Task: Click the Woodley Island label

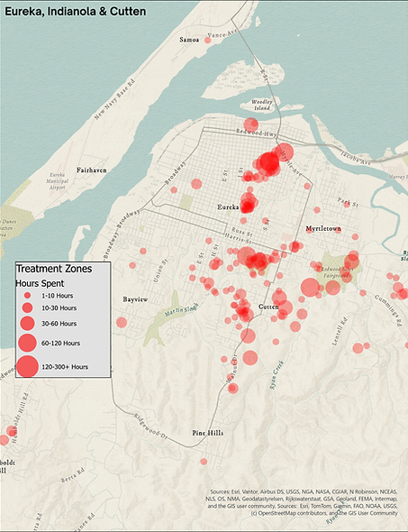Action: [x=261, y=105]
